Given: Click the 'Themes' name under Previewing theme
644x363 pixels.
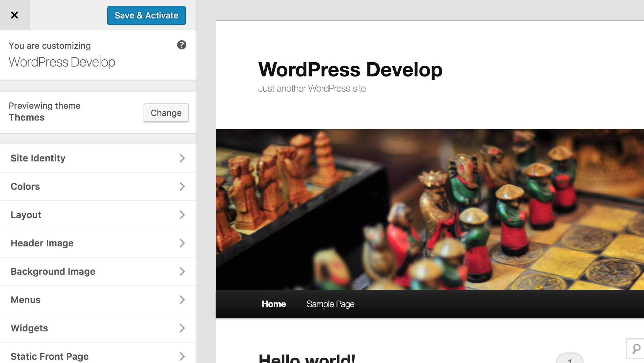Looking at the screenshot, I should [27, 118].
